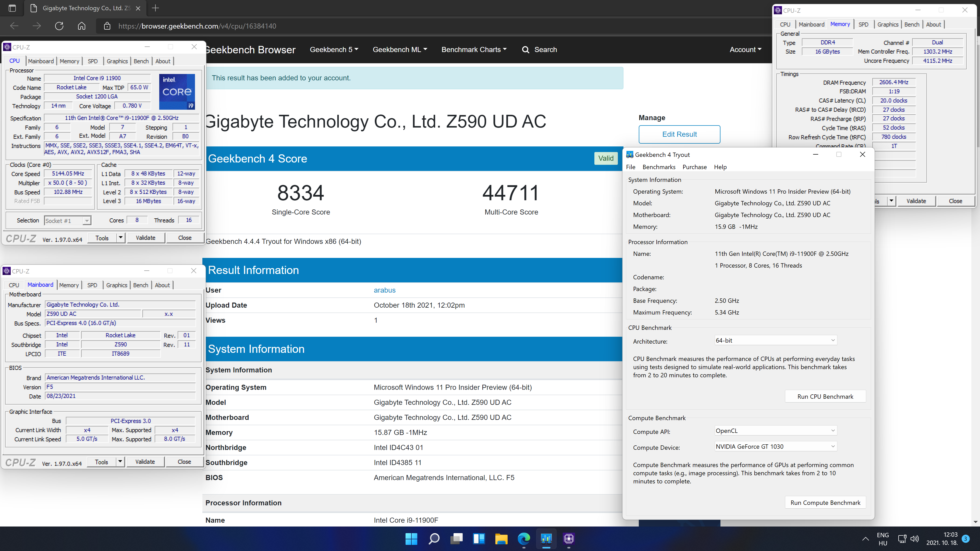The height and width of the screenshot is (551, 980).
Task: Launch File Explorer from the taskbar
Action: click(501, 539)
